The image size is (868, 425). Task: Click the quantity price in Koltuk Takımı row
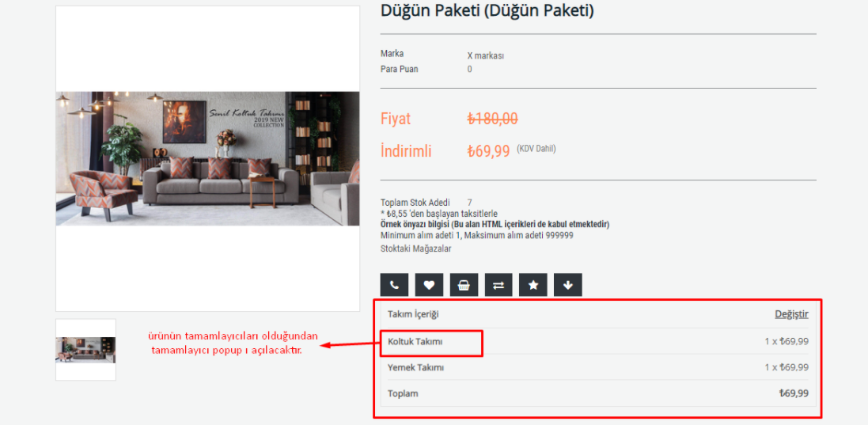[x=787, y=341]
